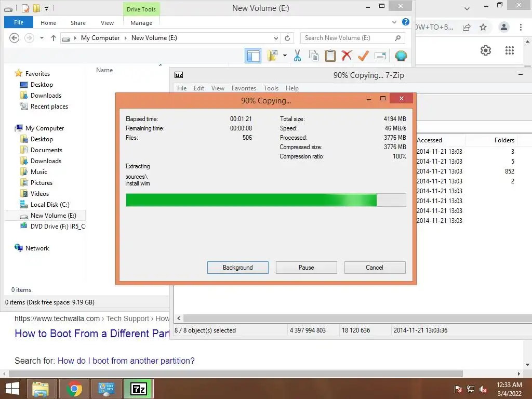Click the Cancel button in copy dialog

pyautogui.click(x=375, y=268)
